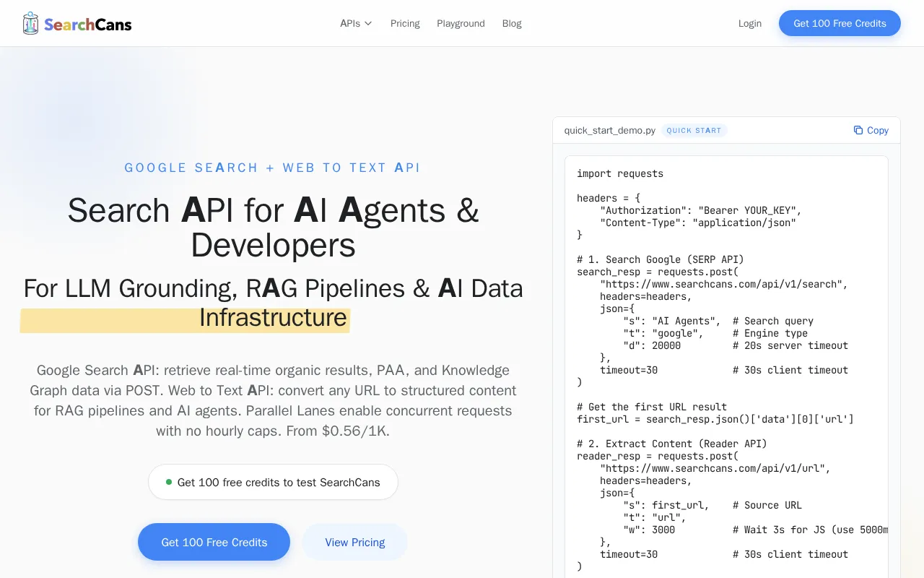This screenshot has width=924, height=578.
Task: Click the # 1. Search Google comment line
Action: [x=661, y=259]
